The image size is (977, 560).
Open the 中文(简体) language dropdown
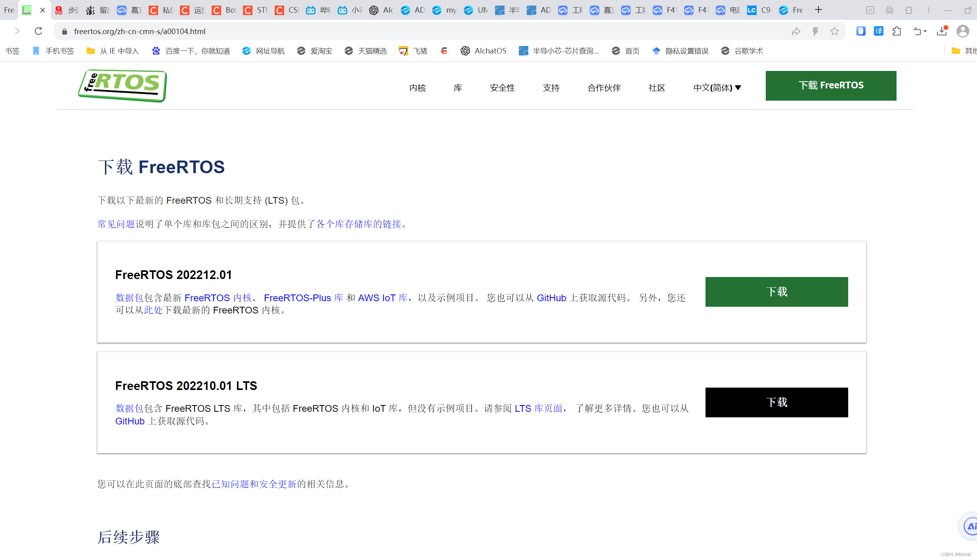click(x=717, y=88)
